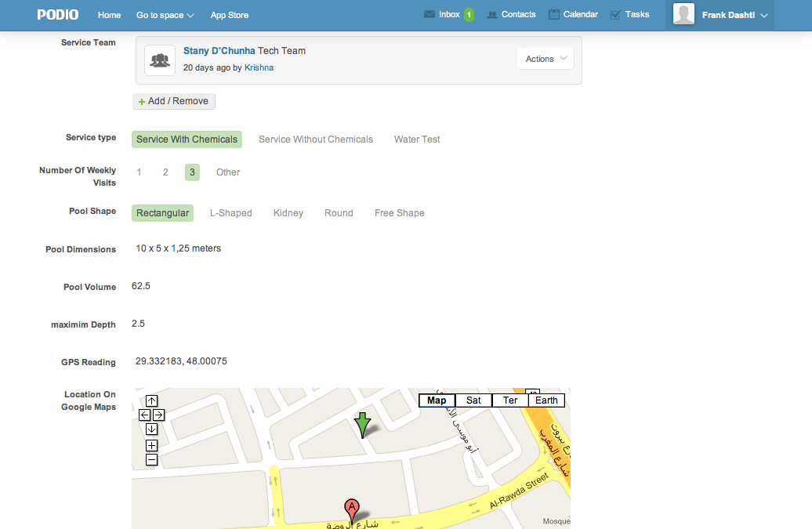Open the Inbox with 1 notification

449,15
